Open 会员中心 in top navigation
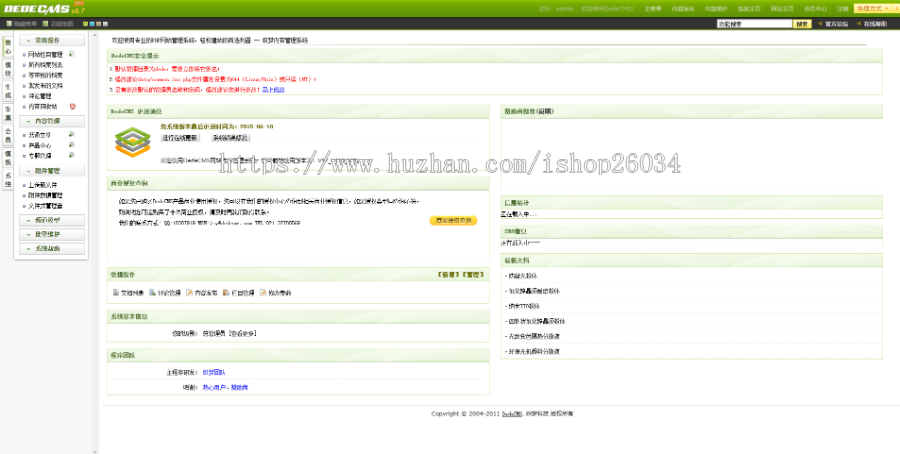 815,9
